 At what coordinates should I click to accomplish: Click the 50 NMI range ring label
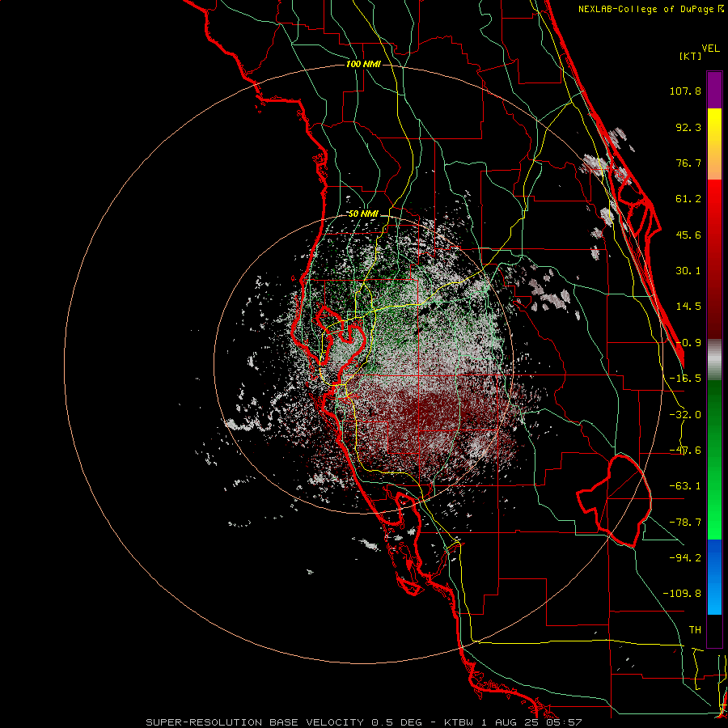(x=363, y=214)
